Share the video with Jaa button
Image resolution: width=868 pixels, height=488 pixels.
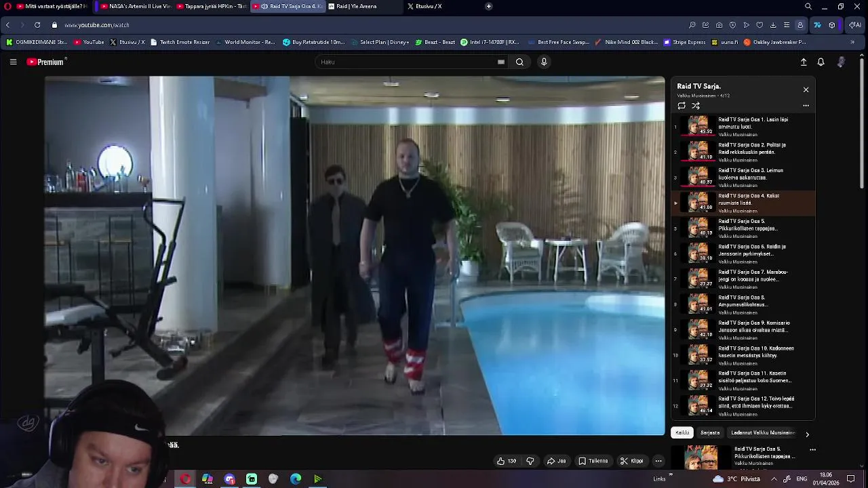(x=557, y=461)
